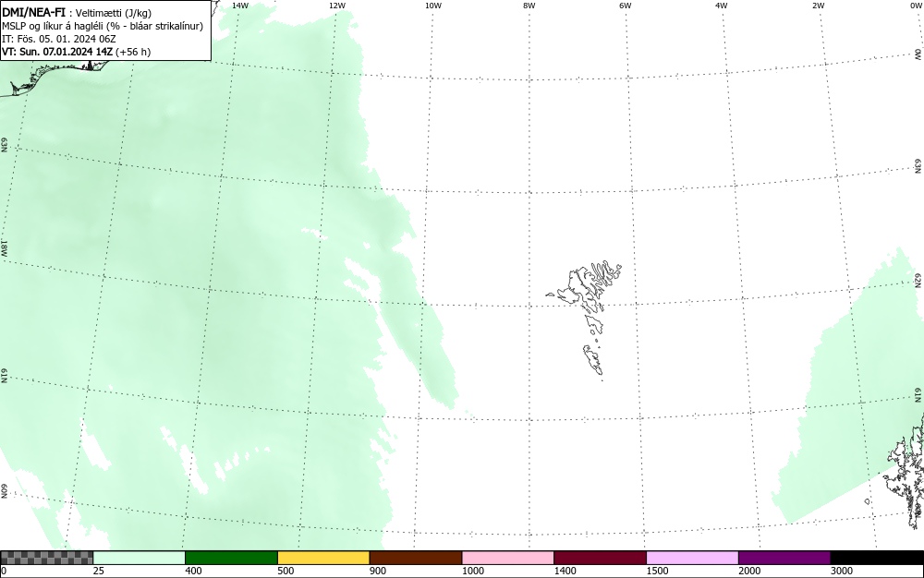Click the 10W longitude label
The height and width of the screenshot is (578, 924).
[433, 6]
